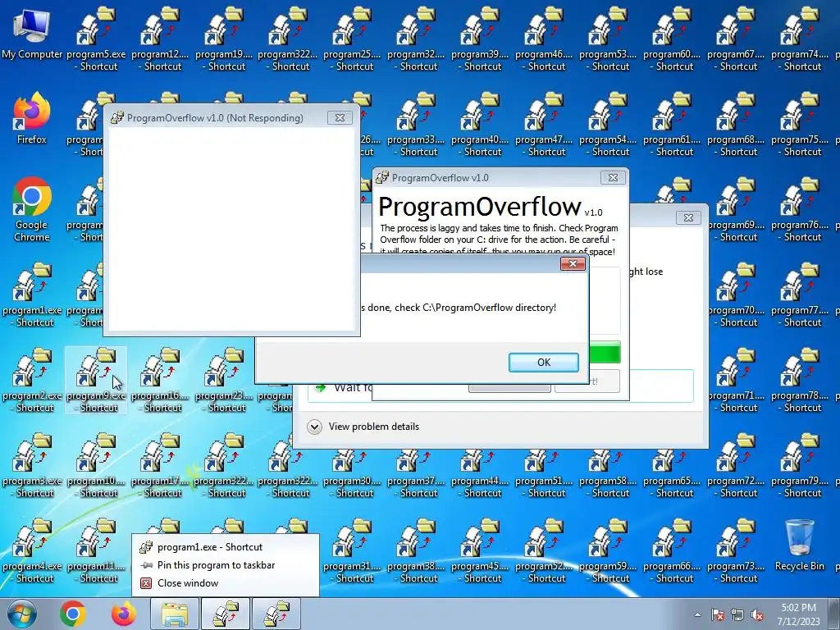
Task: Select the program76 shortcut icon
Action: coord(800,209)
